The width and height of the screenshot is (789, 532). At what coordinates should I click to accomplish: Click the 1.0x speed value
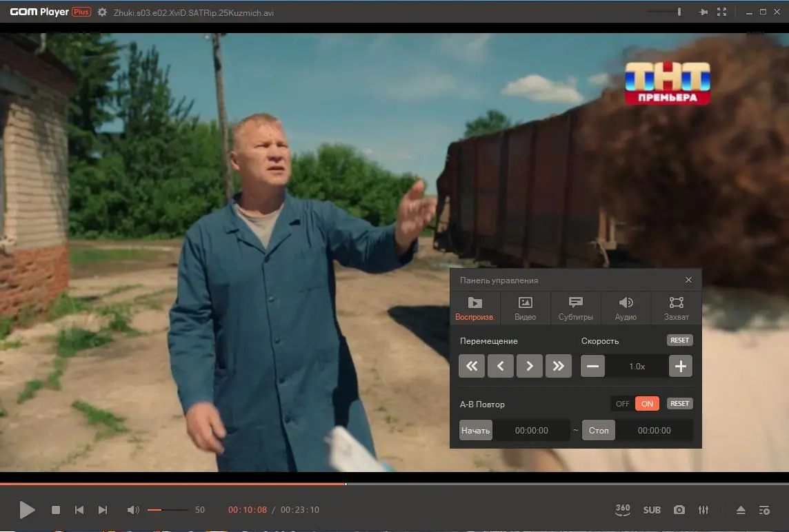point(637,367)
